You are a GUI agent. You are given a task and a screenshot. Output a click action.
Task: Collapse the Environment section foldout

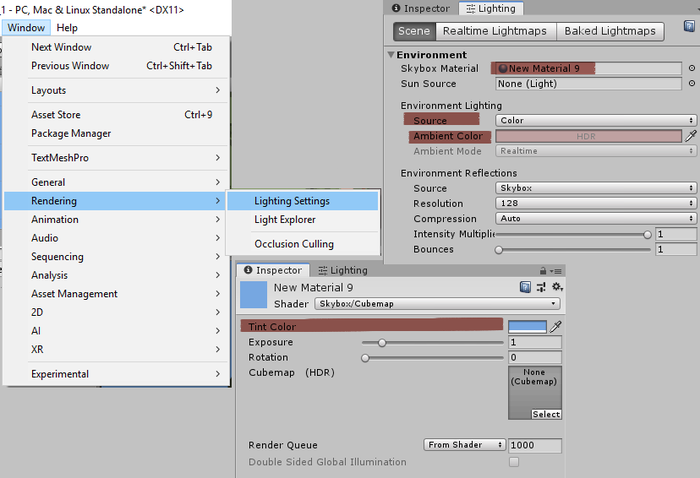click(391, 55)
